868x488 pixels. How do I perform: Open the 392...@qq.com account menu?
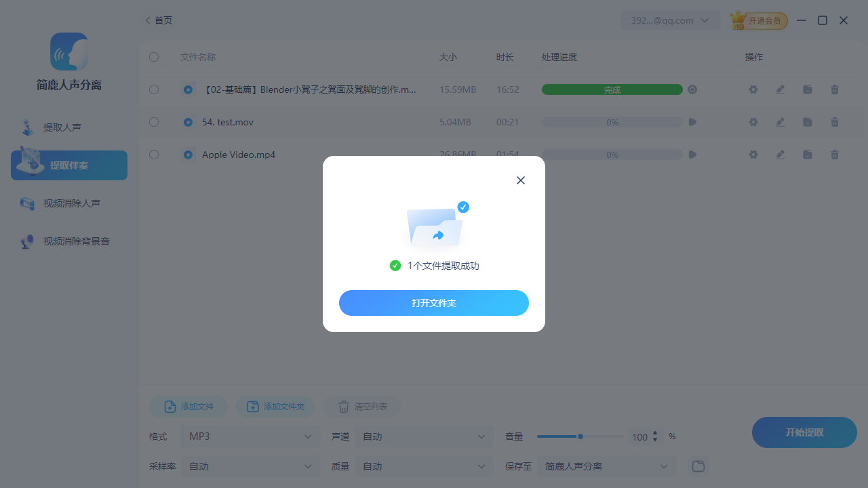pyautogui.click(x=670, y=20)
